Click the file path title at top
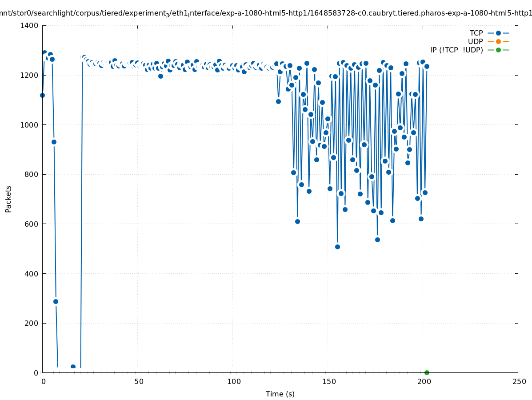 [x=266, y=13]
